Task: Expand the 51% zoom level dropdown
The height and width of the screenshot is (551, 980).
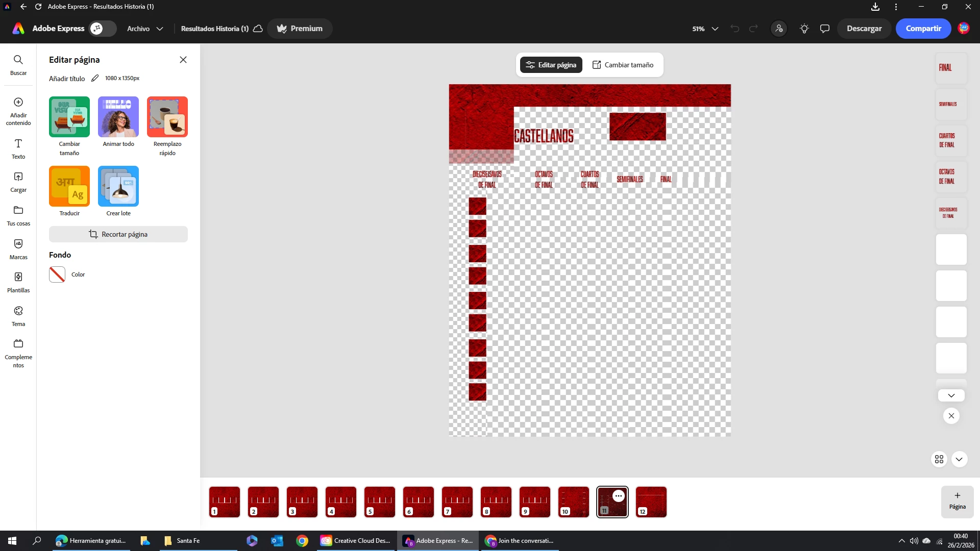Action: point(705,29)
